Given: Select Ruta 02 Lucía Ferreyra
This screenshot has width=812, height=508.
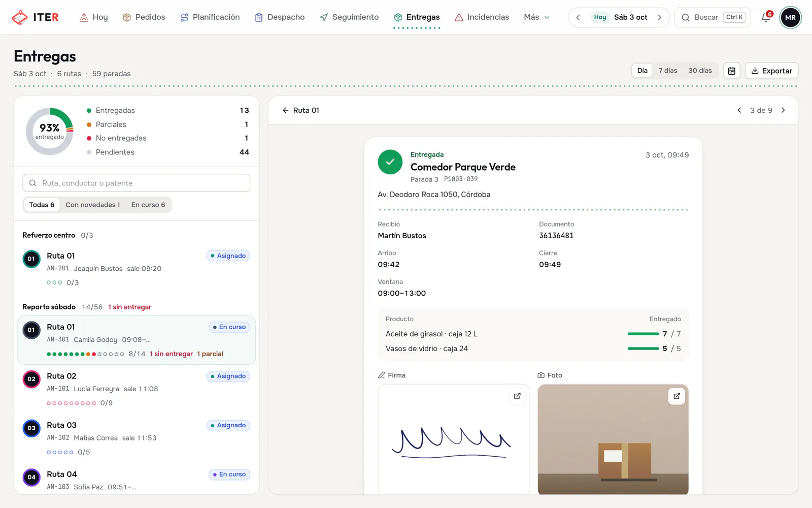Looking at the screenshot, I should click(137, 389).
